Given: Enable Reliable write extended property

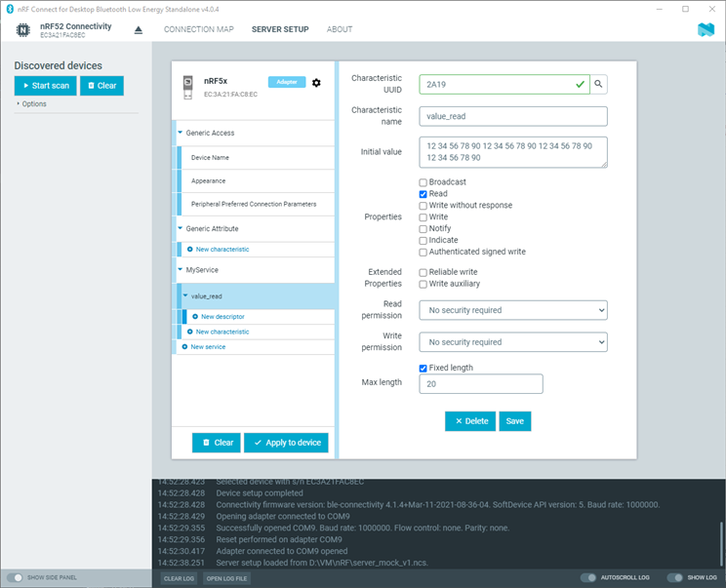Looking at the screenshot, I should 423,272.
